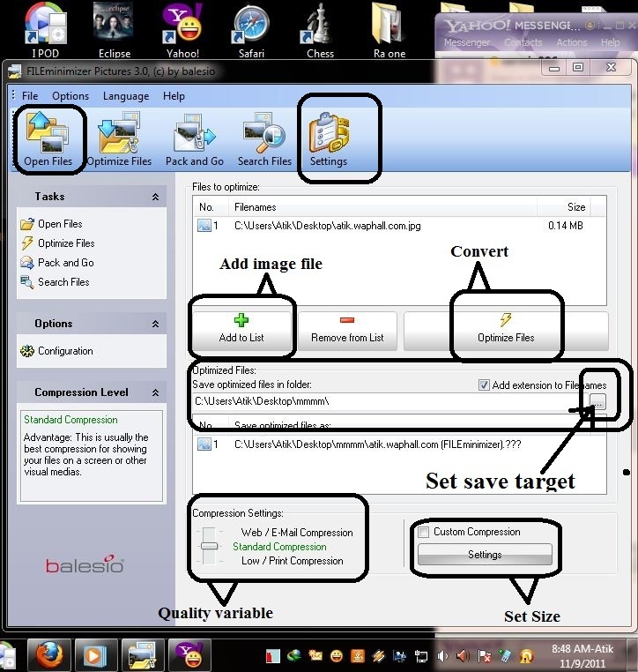Open the Language menu
Image resolution: width=638 pixels, height=672 pixels.
point(125,96)
